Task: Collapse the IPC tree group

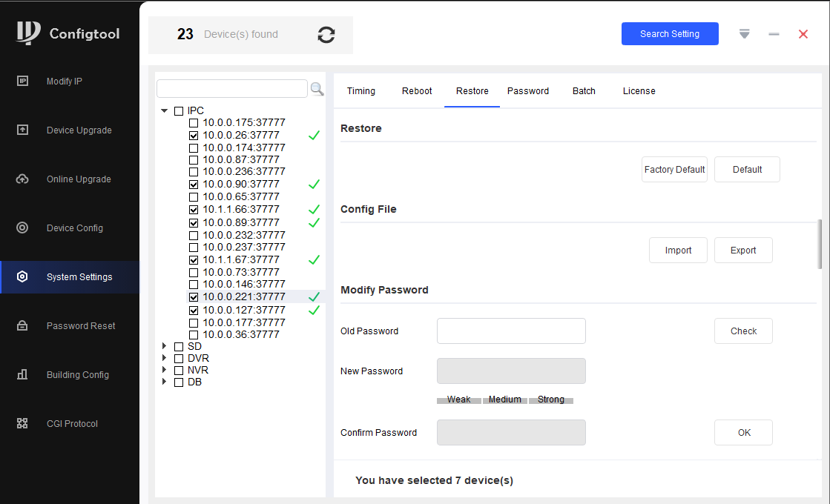Action: 165,110
